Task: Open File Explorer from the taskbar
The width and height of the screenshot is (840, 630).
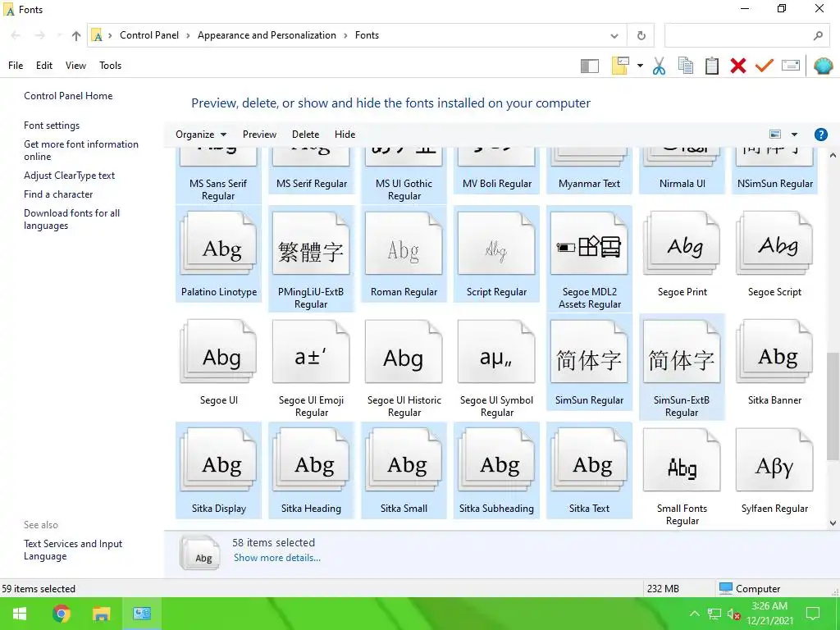Action: pos(101,614)
